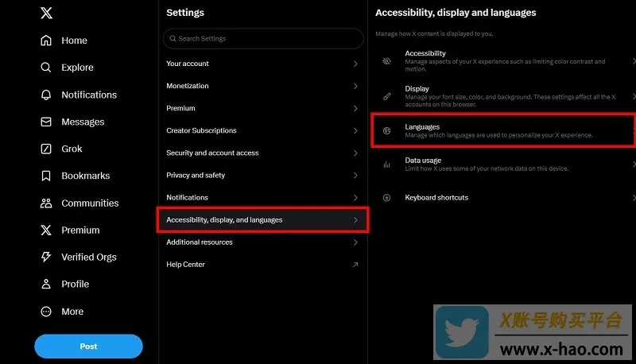The width and height of the screenshot is (636, 364).
Task: Open Home via the house icon
Action: [x=46, y=40]
